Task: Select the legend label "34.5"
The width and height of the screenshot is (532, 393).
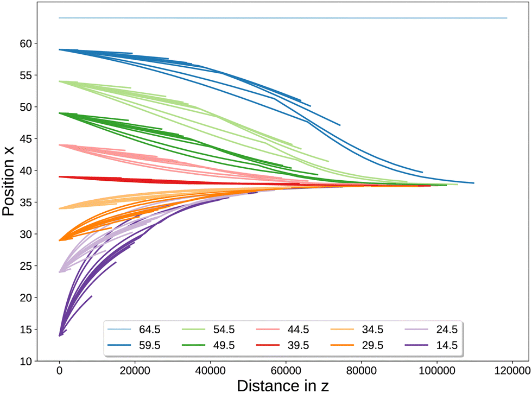Action: pyautogui.click(x=372, y=329)
